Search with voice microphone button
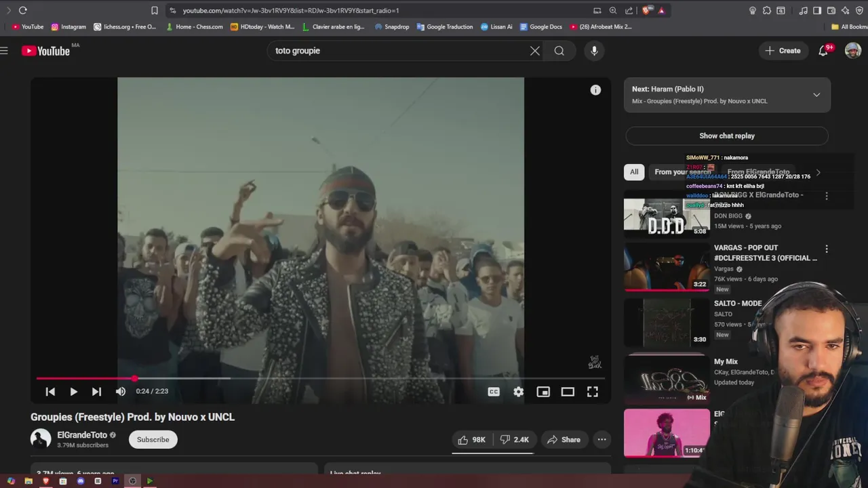 pos(594,51)
